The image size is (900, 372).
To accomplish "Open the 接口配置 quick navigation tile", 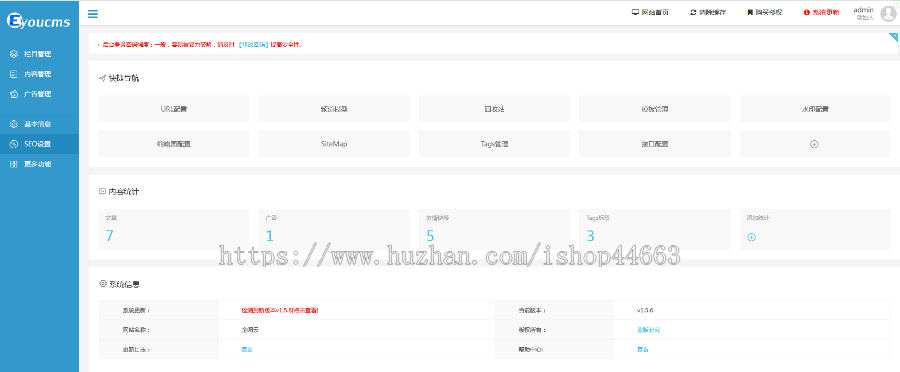I will pyautogui.click(x=654, y=144).
